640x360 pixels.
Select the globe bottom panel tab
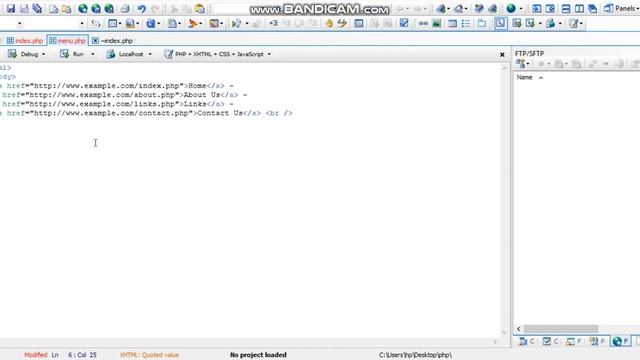click(x=620, y=341)
